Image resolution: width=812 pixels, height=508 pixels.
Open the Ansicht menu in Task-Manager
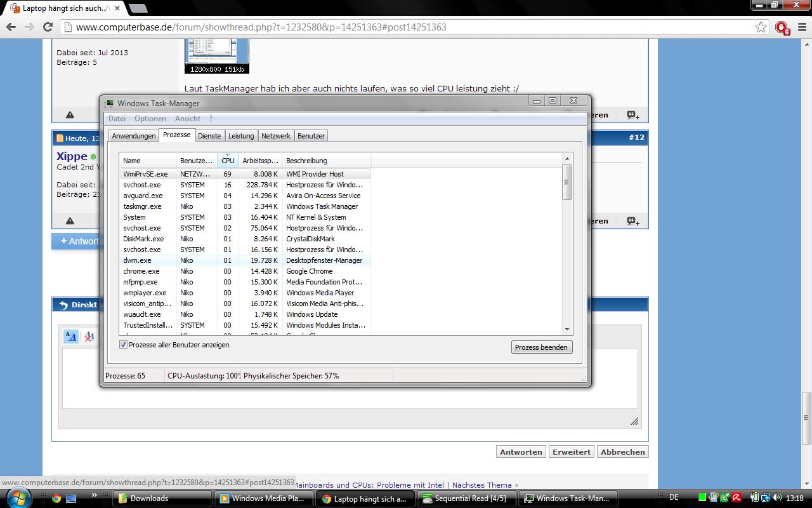click(188, 119)
